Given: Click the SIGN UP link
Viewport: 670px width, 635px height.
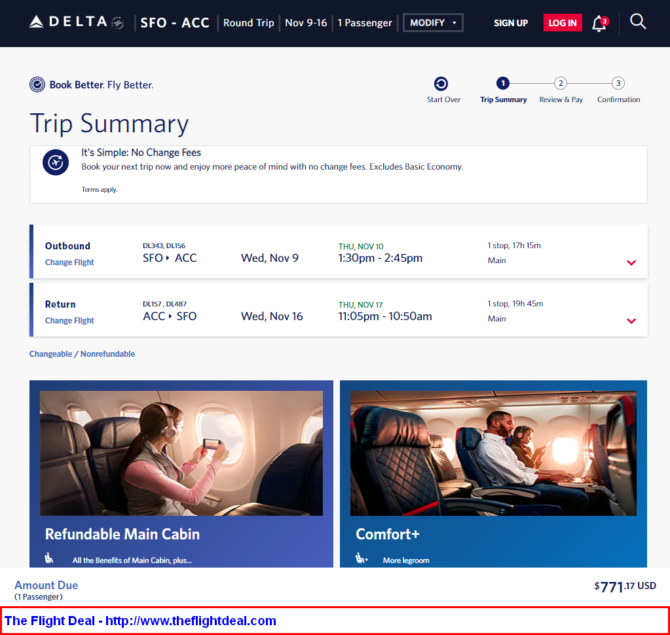Looking at the screenshot, I should [x=511, y=23].
